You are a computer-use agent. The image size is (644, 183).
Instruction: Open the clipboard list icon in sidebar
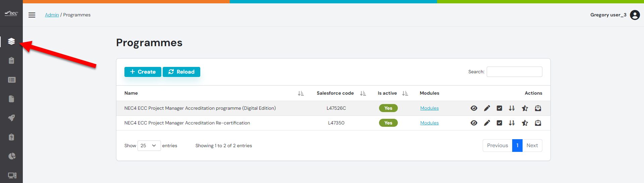[x=11, y=61]
